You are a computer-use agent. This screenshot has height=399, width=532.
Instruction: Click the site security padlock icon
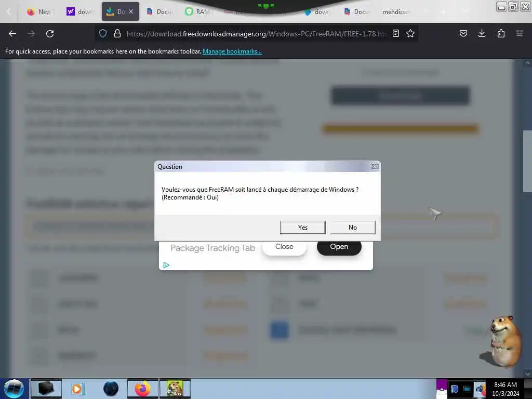(x=117, y=33)
